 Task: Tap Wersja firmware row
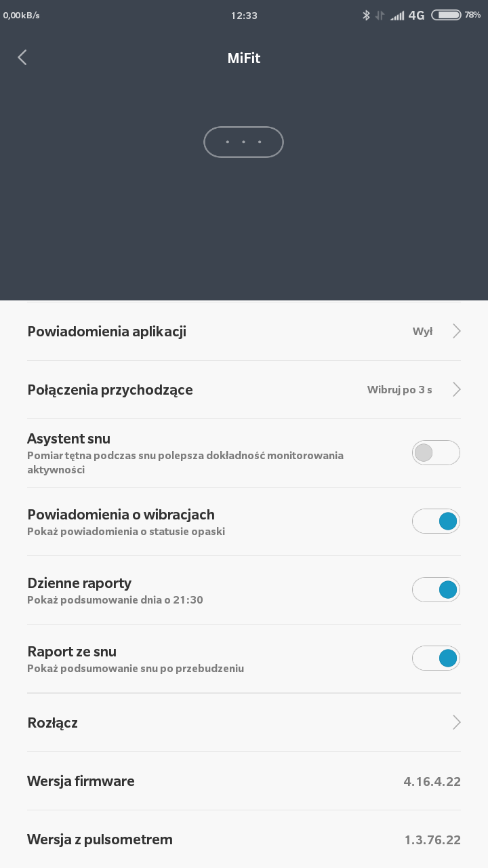pyautogui.click(x=244, y=781)
